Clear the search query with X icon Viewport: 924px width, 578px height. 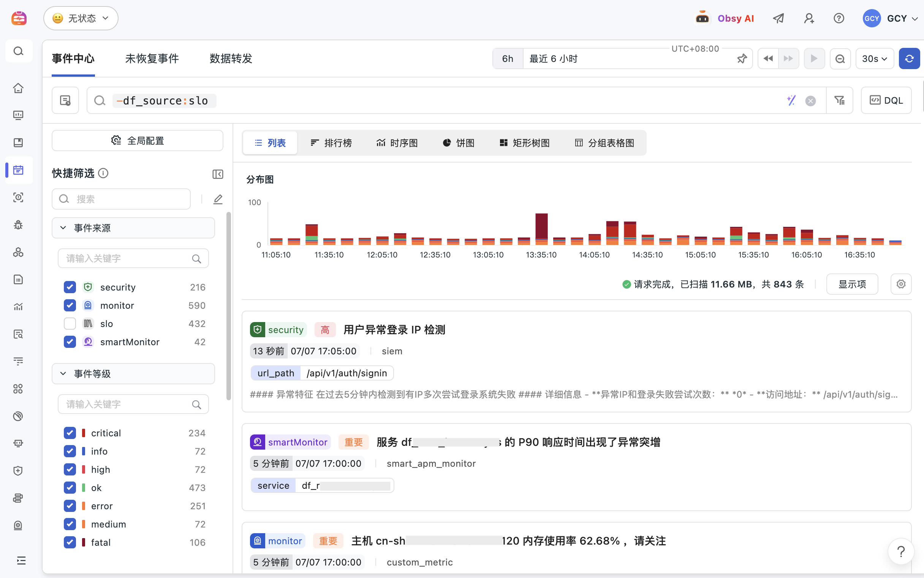pos(810,101)
